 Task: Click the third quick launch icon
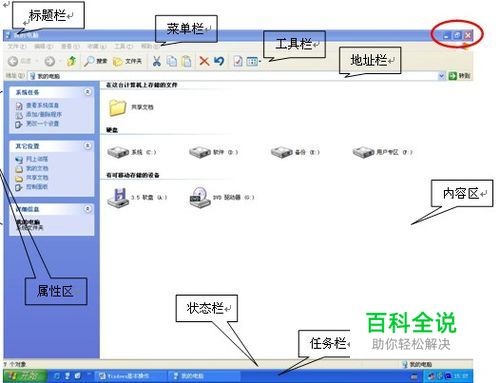point(78,376)
